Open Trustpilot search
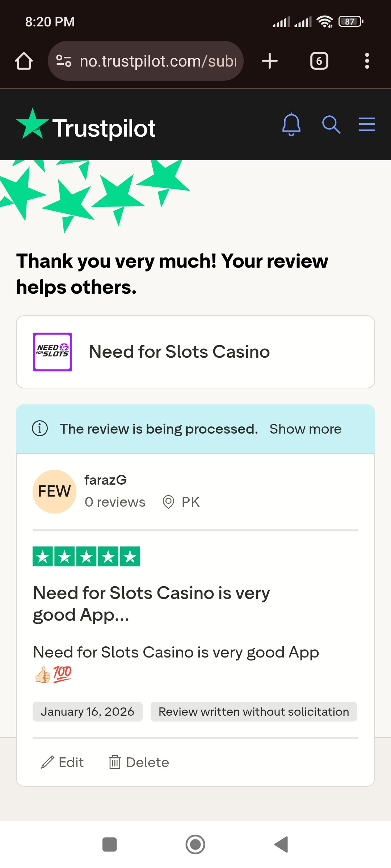Viewport: 391px width, 868px height. click(331, 124)
